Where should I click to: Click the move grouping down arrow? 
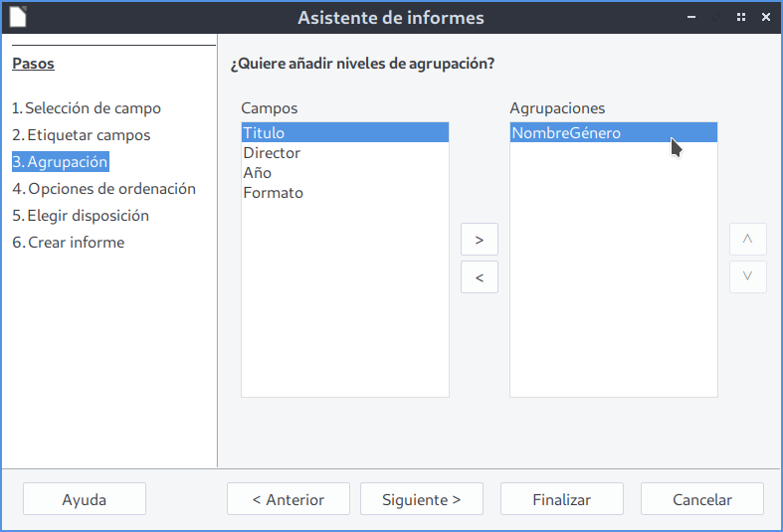[747, 276]
